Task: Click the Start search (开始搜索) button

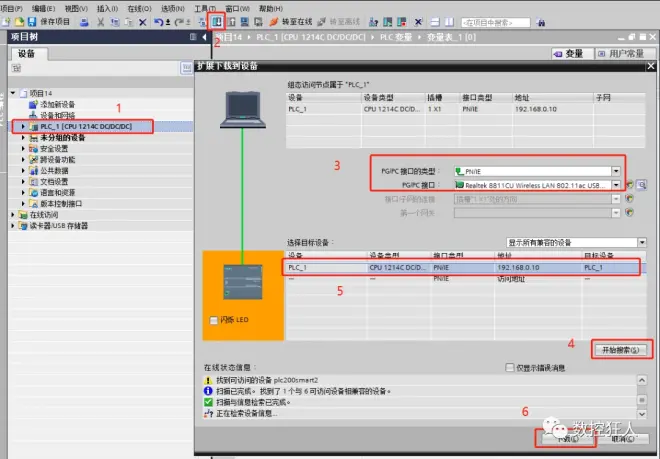Action: (620, 350)
